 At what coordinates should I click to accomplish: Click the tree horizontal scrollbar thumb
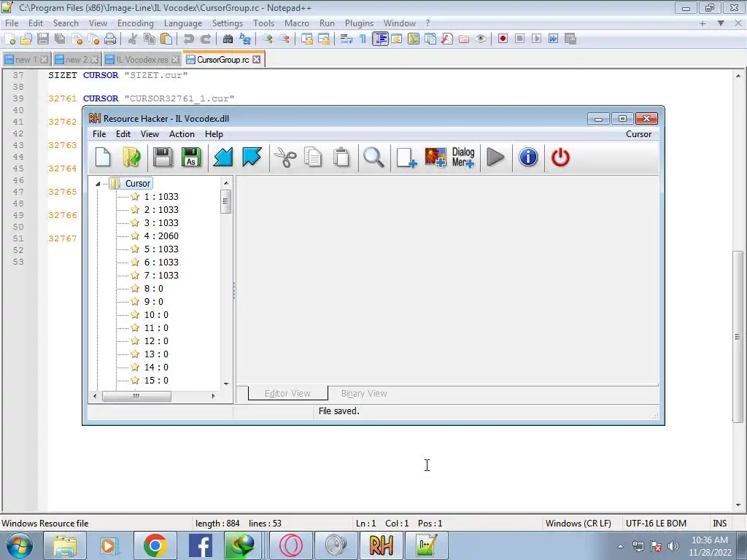coord(136,396)
